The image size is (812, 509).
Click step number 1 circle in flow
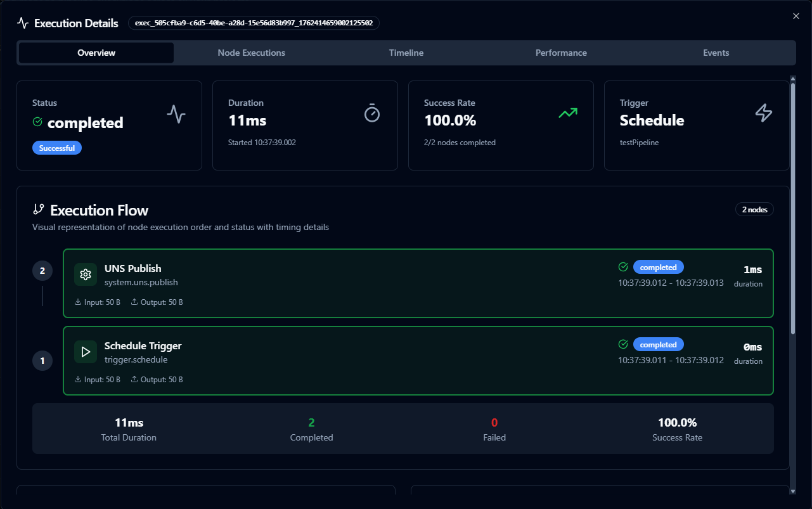[x=42, y=361]
